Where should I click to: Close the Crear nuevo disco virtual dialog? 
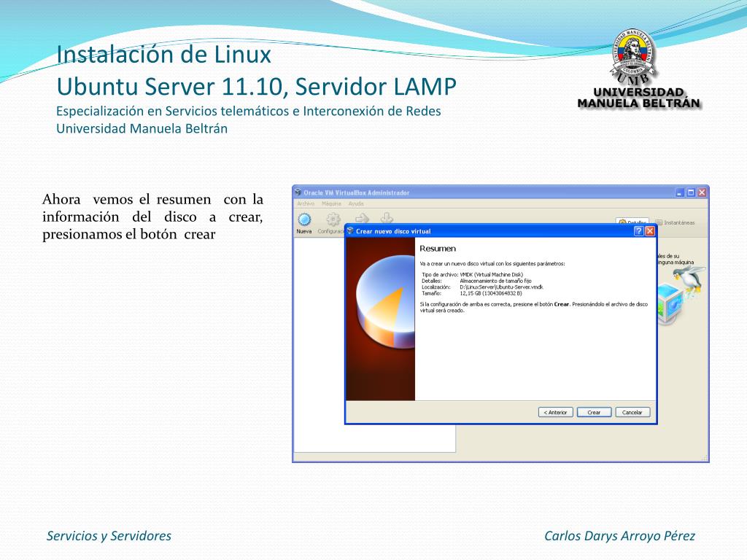(x=649, y=231)
